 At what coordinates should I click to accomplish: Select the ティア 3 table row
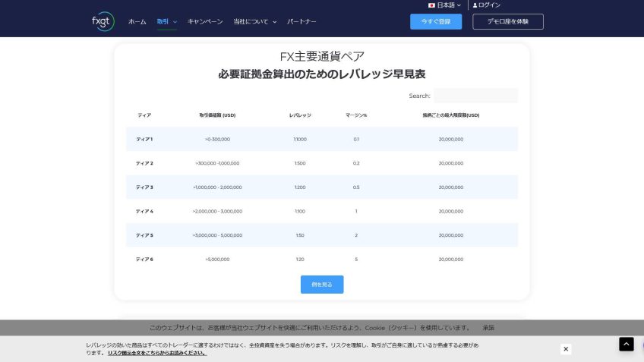point(321,187)
